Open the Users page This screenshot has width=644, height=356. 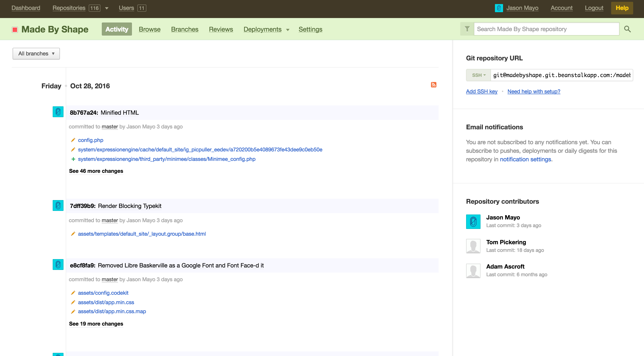coord(126,8)
